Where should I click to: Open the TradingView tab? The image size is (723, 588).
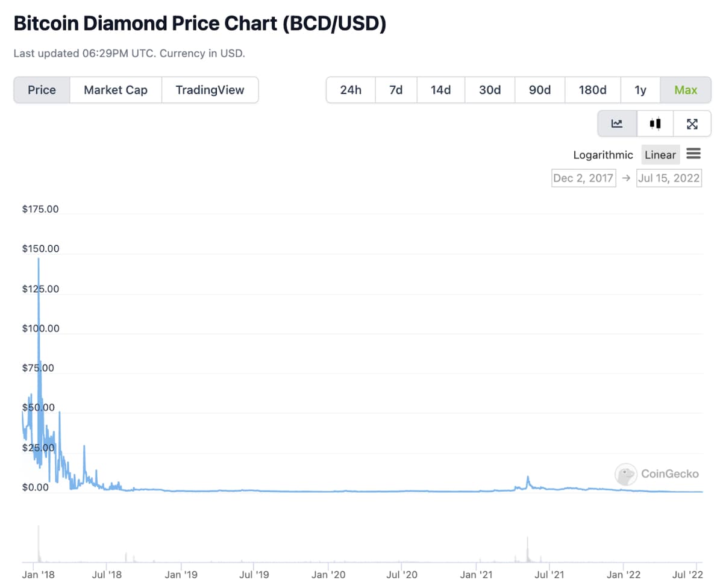click(x=210, y=90)
